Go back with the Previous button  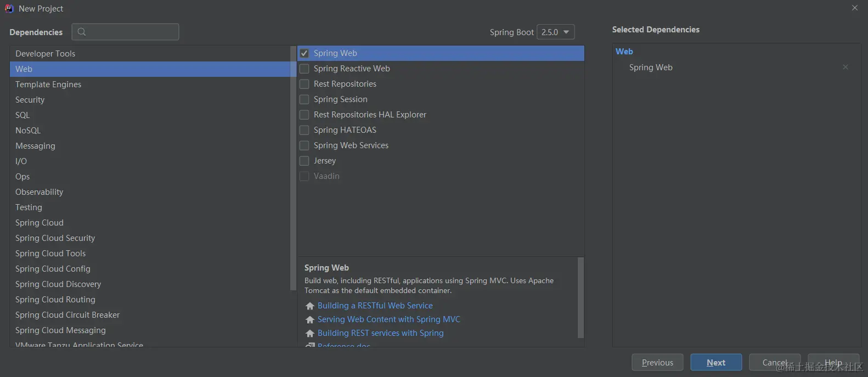(x=657, y=362)
